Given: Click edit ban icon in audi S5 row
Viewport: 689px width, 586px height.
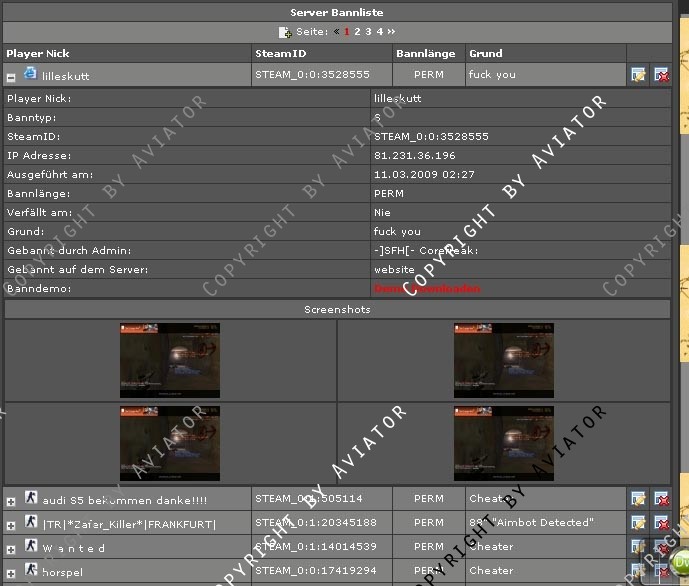Looking at the screenshot, I should (x=638, y=498).
